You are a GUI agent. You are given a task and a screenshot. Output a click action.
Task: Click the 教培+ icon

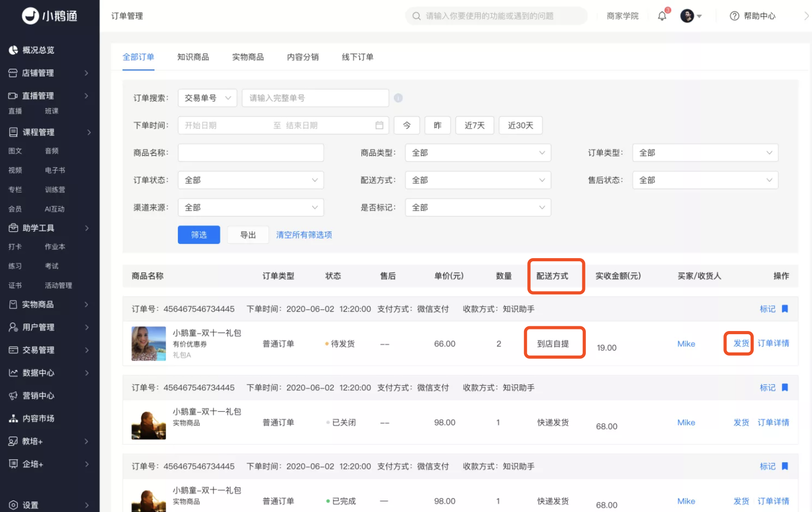click(x=13, y=441)
